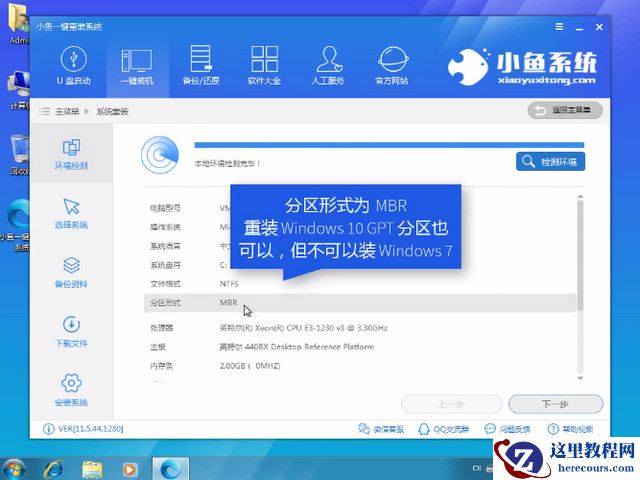This screenshot has height=480, width=640.
Task: Open the Computer desktop icon
Action: (19, 91)
